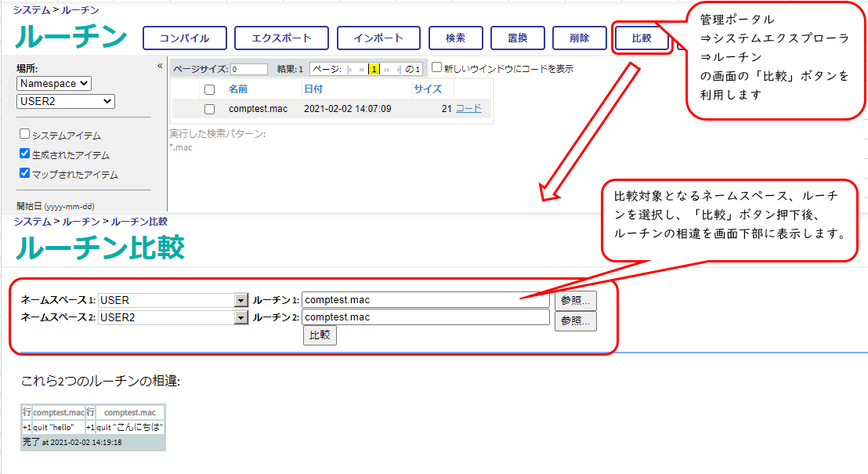The height and width of the screenshot is (474, 868).
Task: Go to first results page
Action: 350,69
